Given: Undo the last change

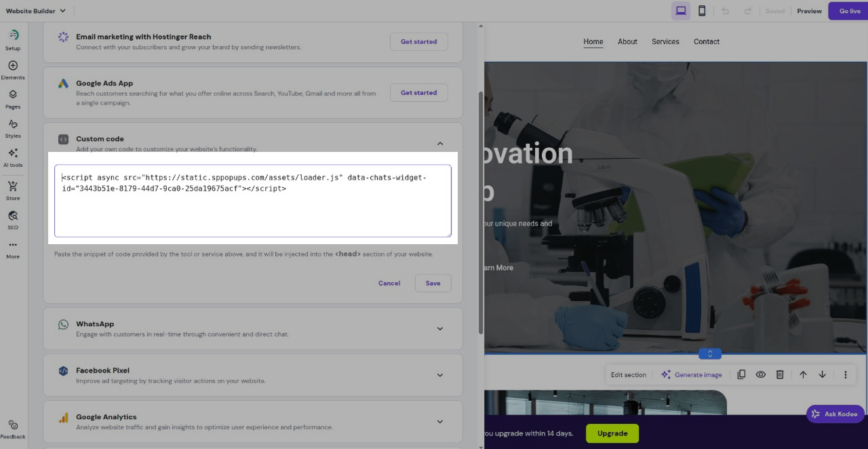Looking at the screenshot, I should tap(725, 11).
